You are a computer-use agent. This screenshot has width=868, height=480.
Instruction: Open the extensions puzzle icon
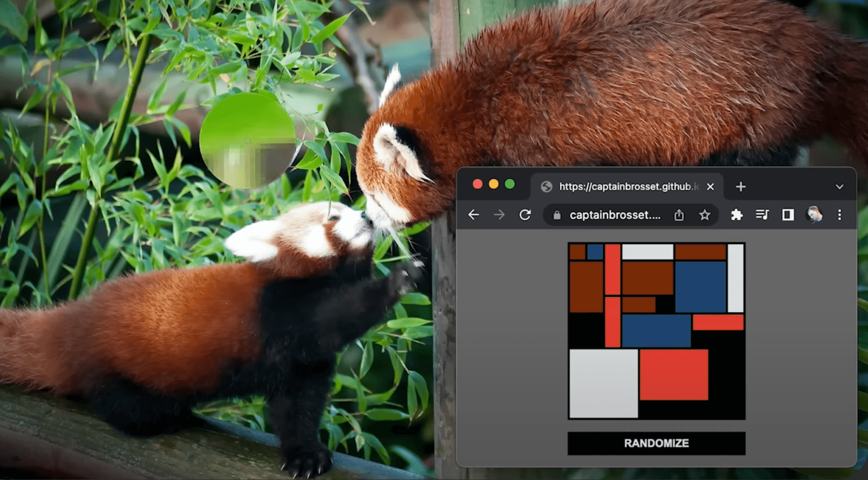coord(736,215)
